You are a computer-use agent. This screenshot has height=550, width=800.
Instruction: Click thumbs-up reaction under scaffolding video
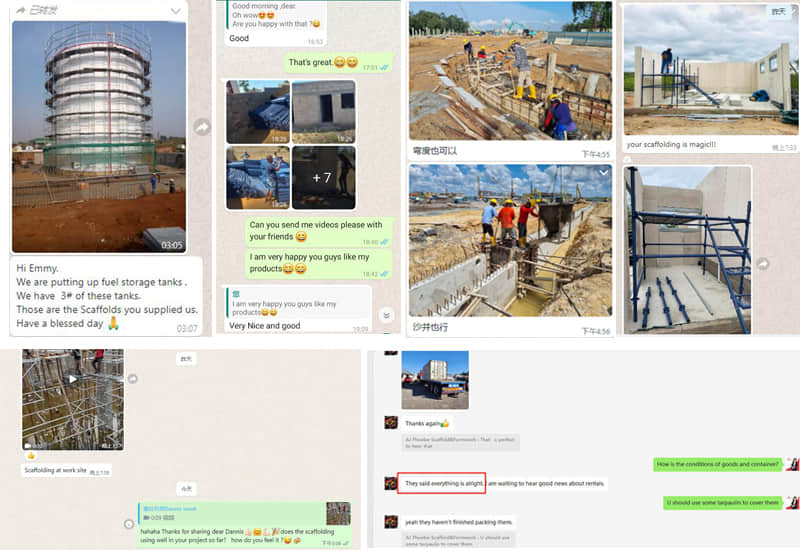coord(30,455)
